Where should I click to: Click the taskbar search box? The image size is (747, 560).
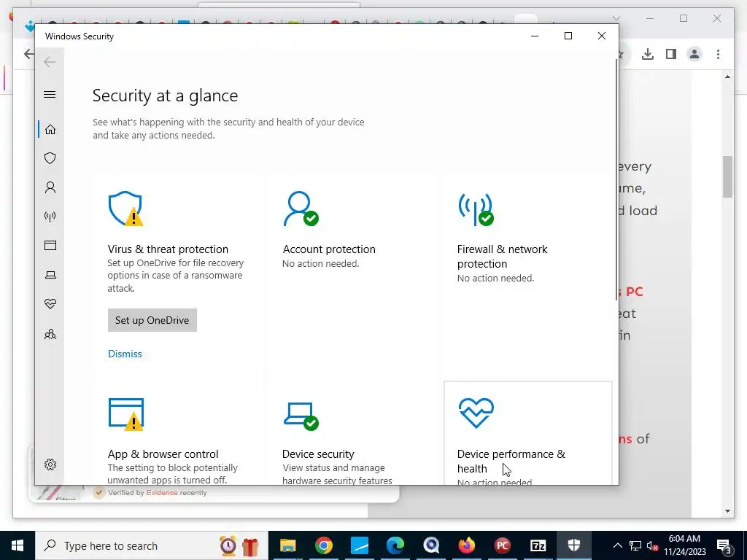coord(152,545)
